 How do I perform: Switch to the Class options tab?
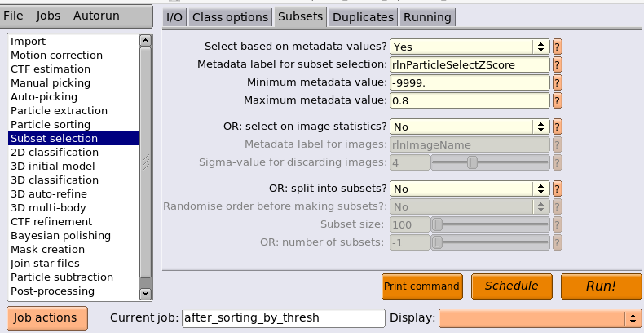tap(230, 17)
